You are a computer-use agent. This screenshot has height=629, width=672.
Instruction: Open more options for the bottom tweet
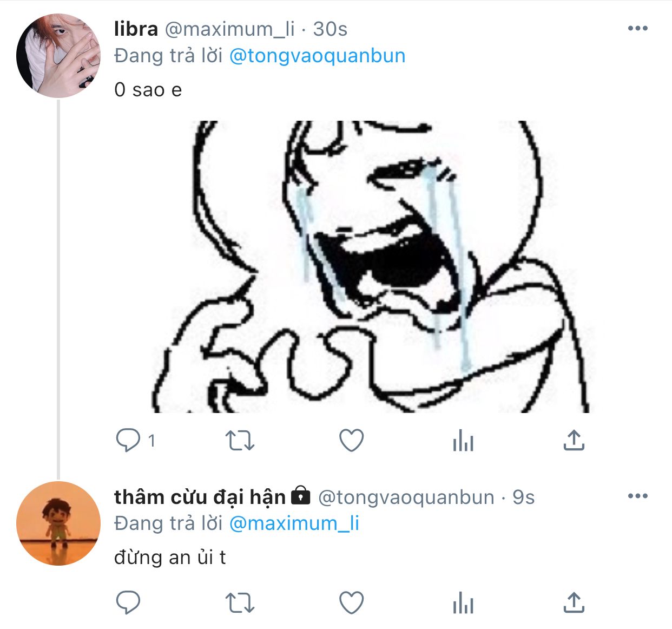coord(637,496)
